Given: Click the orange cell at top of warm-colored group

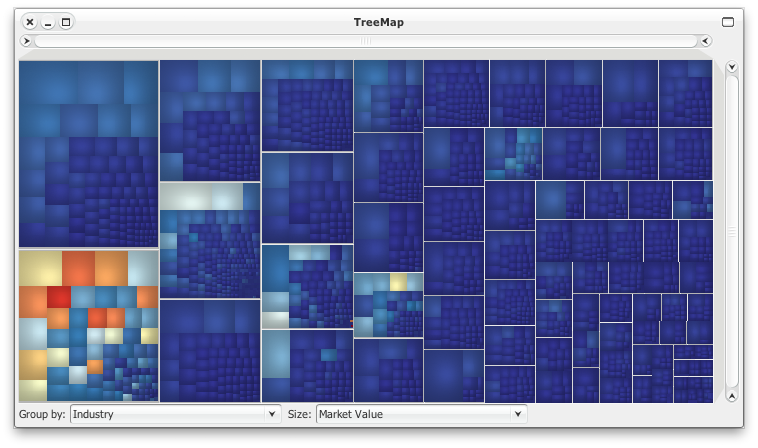Looking at the screenshot, I should (78, 267).
